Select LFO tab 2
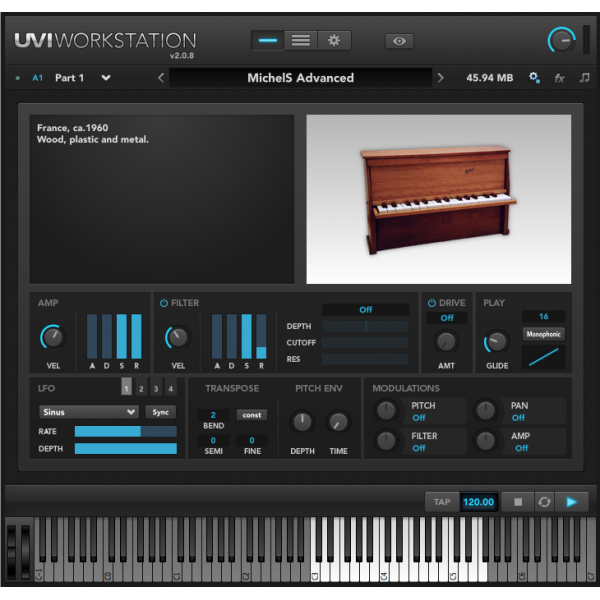Screen dimensions: 600x600 click(x=141, y=388)
